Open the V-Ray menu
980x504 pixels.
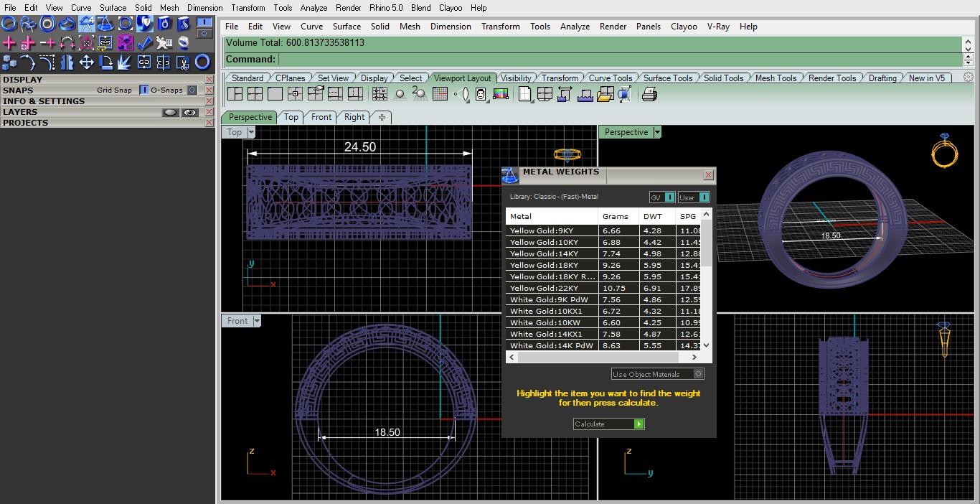point(718,27)
